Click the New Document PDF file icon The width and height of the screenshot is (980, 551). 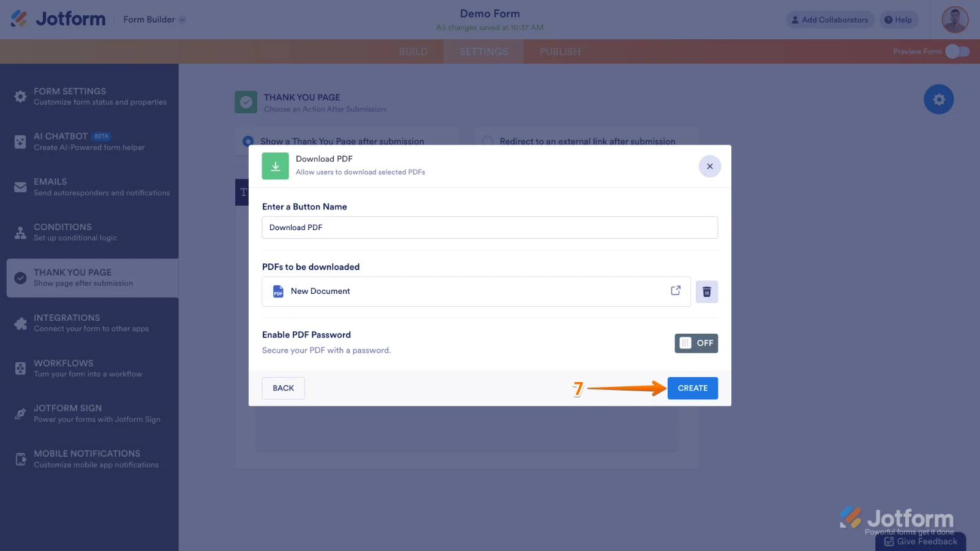(x=278, y=291)
